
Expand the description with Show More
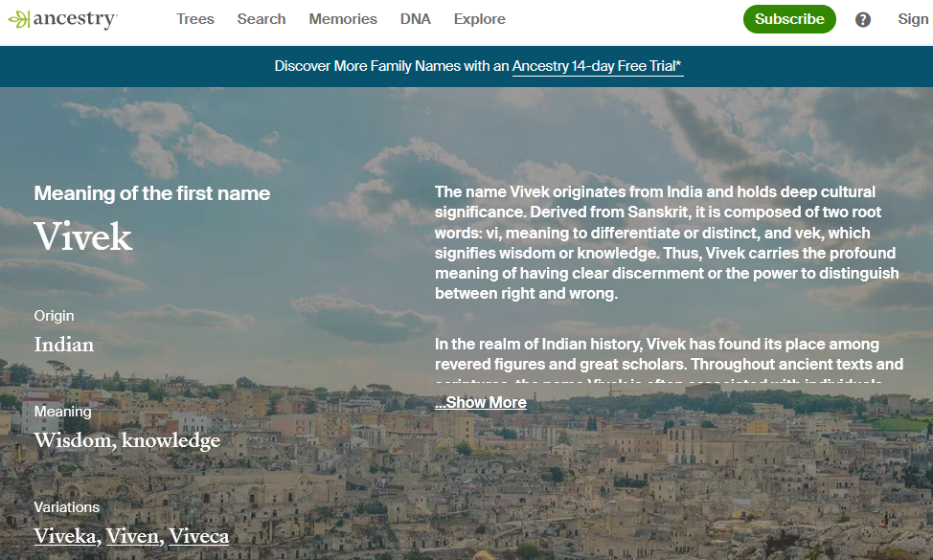click(481, 402)
